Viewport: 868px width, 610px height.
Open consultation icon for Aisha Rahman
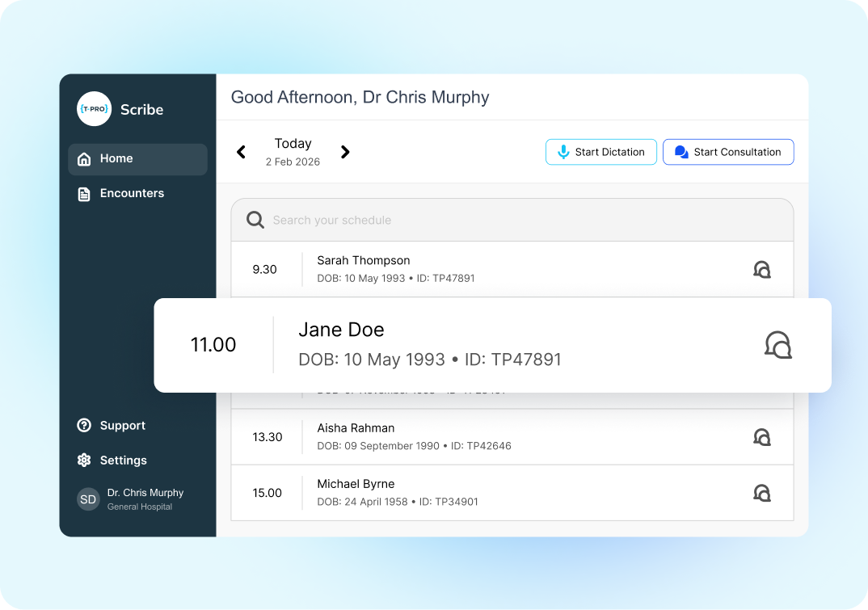761,437
